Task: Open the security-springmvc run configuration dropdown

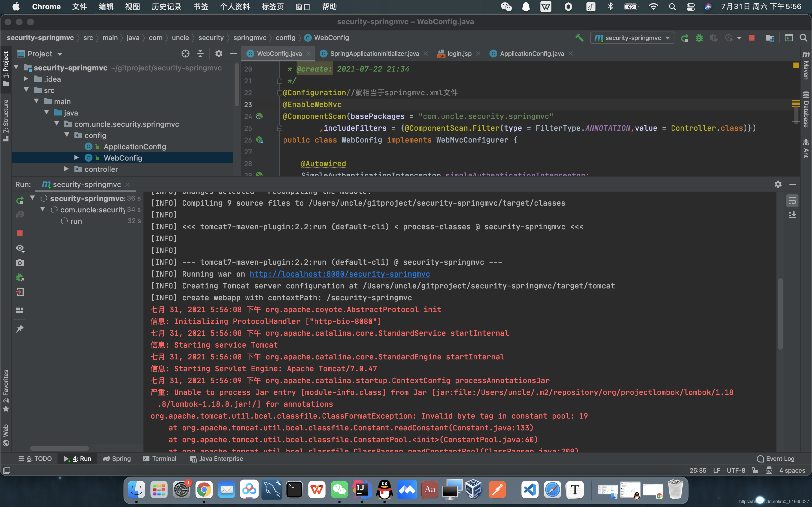Action: tap(632, 38)
